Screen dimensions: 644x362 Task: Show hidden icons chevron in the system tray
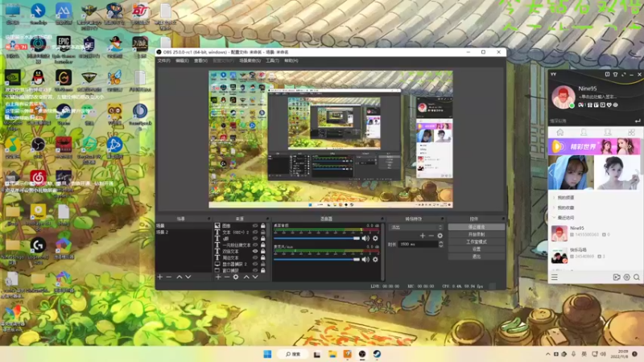[547, 354]
